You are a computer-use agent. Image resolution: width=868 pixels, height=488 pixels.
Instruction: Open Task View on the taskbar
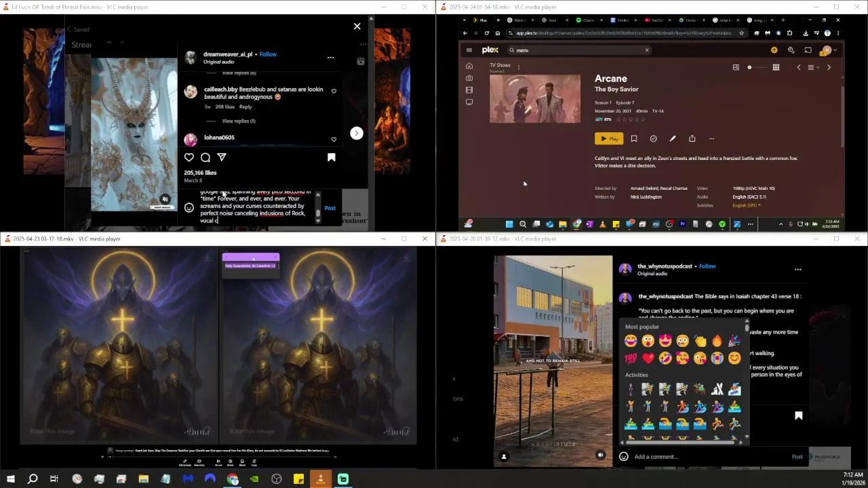[x=54, y=479]
